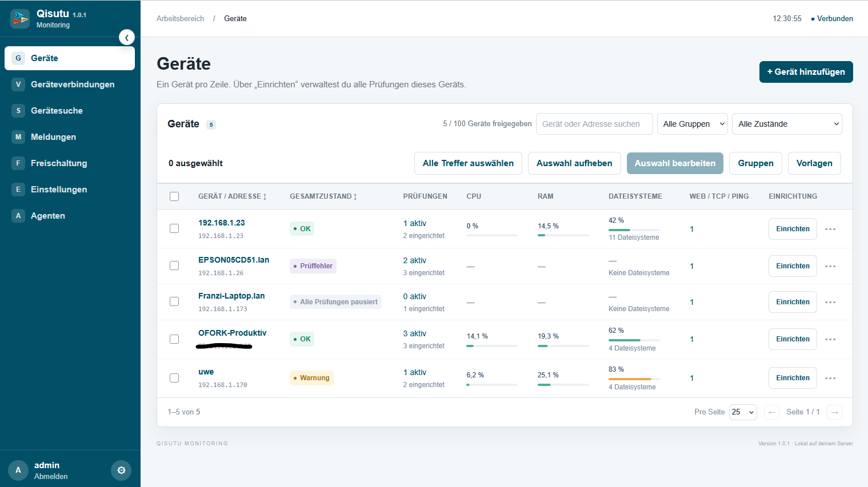The width and height of the screenshot is (868, 487).
Task: Change the Pro Seite page size dropdown
Action: click(x=743, y=412)
